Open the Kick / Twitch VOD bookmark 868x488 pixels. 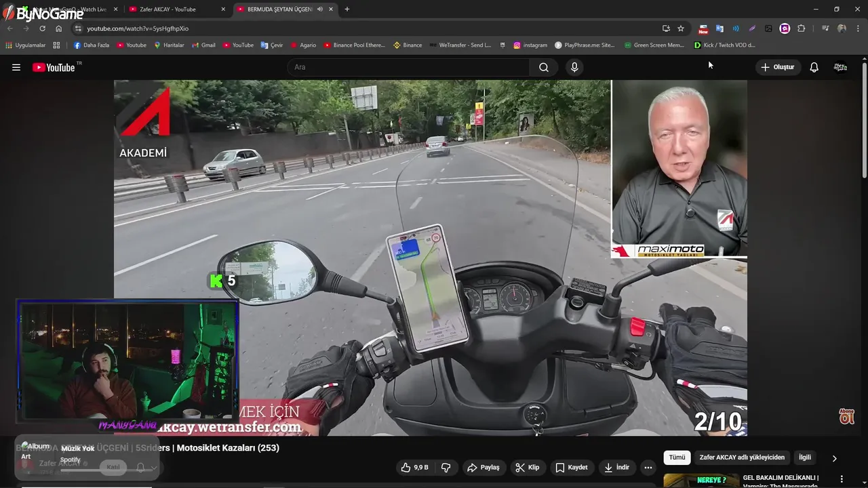[x=724, y=45]
